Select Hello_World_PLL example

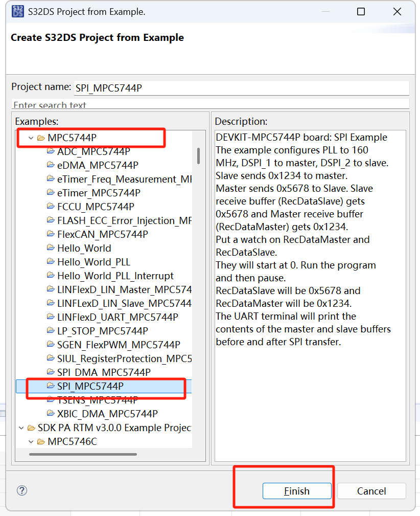pos(94,262)
